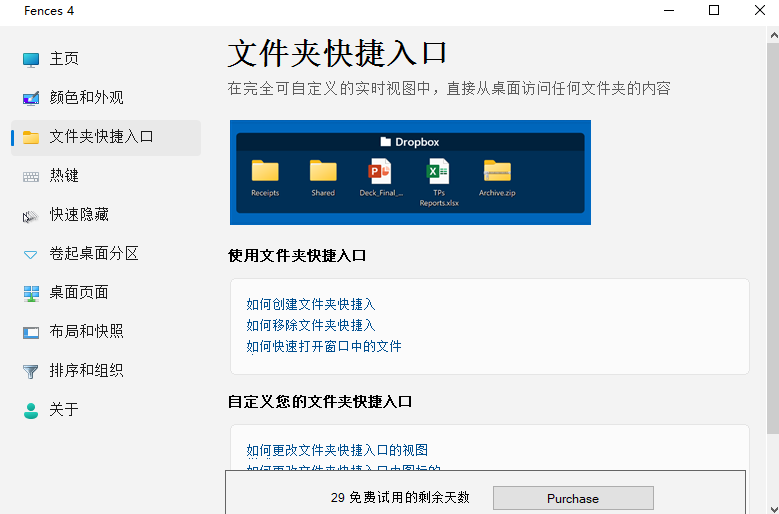Viewport: 779px width, 514px height.
Task: Select the 文件夹快捷入口 sidebar item
Action: click(101, 137)
